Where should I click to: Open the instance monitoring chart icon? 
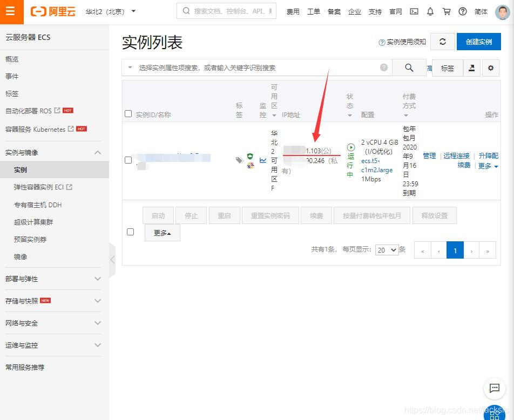tap(263, 160)
